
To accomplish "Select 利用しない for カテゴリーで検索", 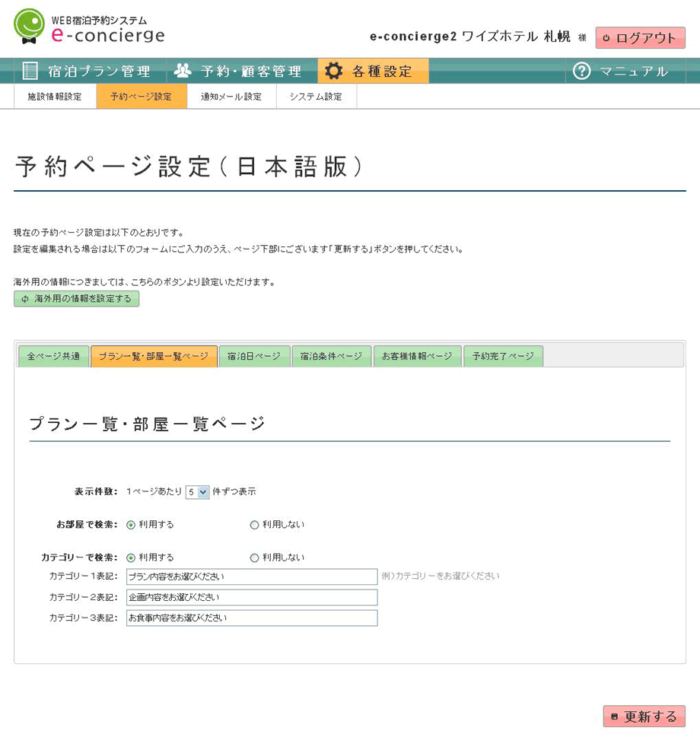I will [x=254, y=558].
